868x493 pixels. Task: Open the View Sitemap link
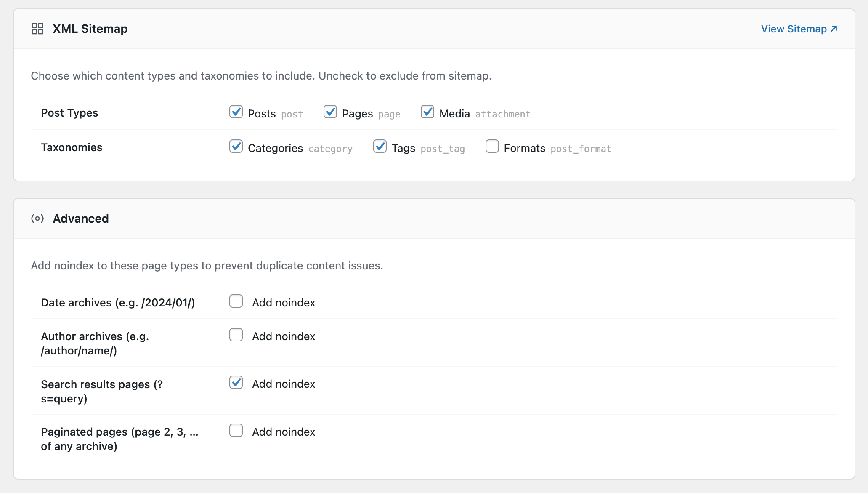(x=799, y=29)
